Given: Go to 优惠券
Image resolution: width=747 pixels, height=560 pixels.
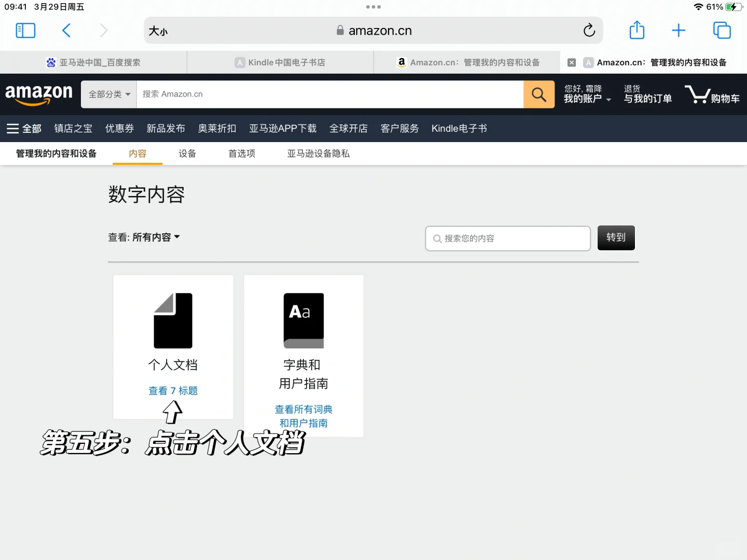Looking at the screenshot, I should (119, 129).
